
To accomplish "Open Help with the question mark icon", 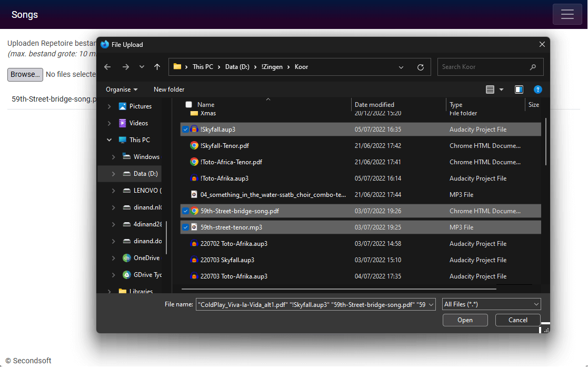I will click(x=538, y=89).
